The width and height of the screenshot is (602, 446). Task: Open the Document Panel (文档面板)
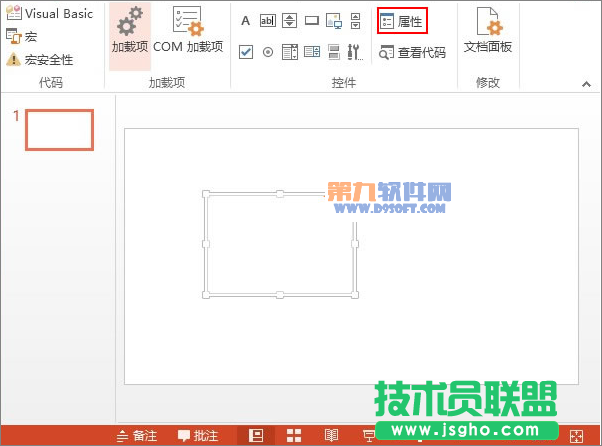click(x=488, y=31)
